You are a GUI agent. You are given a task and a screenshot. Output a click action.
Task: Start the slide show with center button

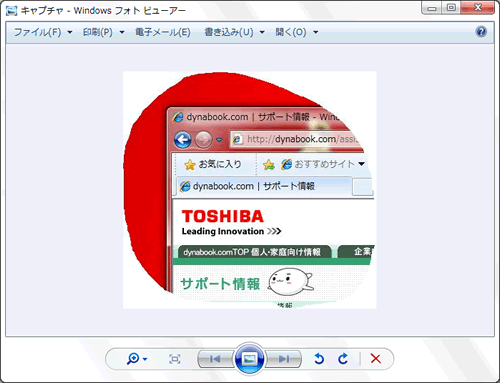coord(250,359)
